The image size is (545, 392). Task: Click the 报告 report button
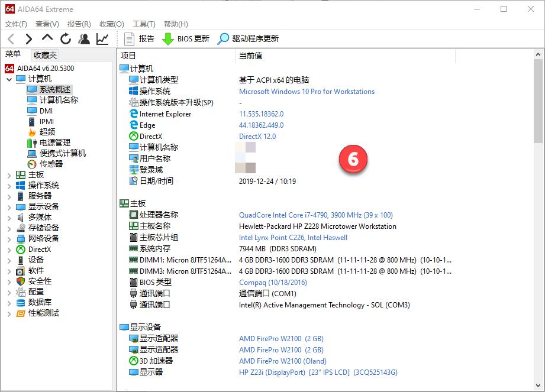pyautogui.click(x=139, y=39)
